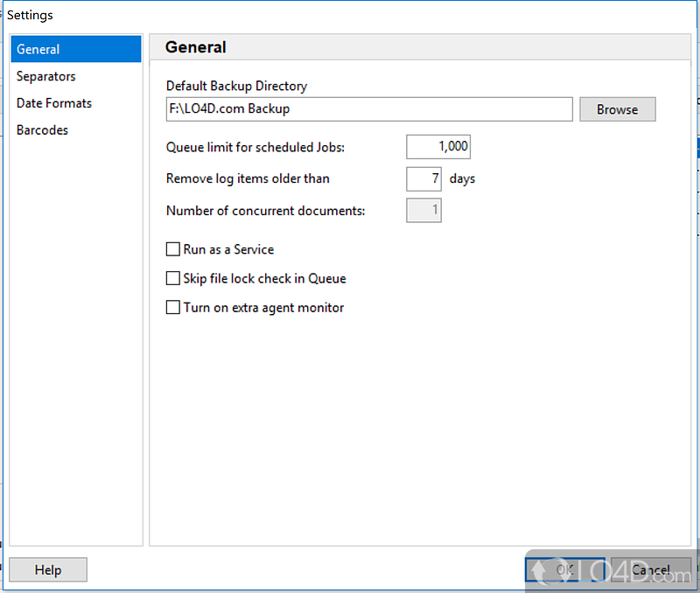Open Help from the dialog footer
Image resolution: width=700 pixels, height=593 pixels.
[48, 570]
